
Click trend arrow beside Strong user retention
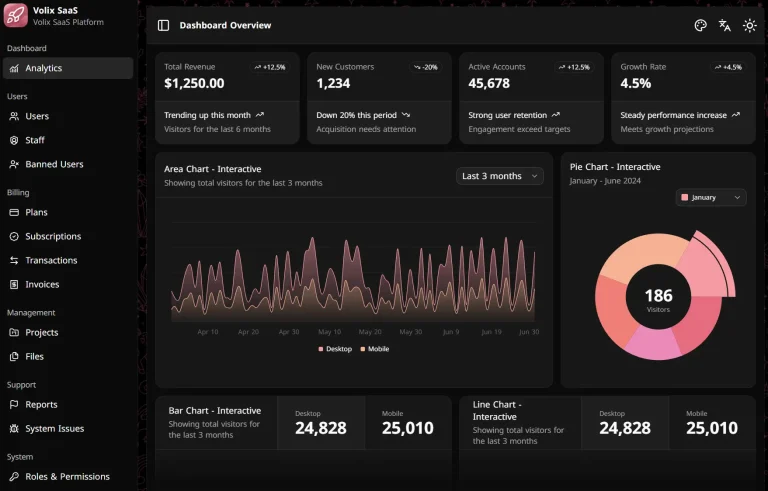(x=555, y=115)
